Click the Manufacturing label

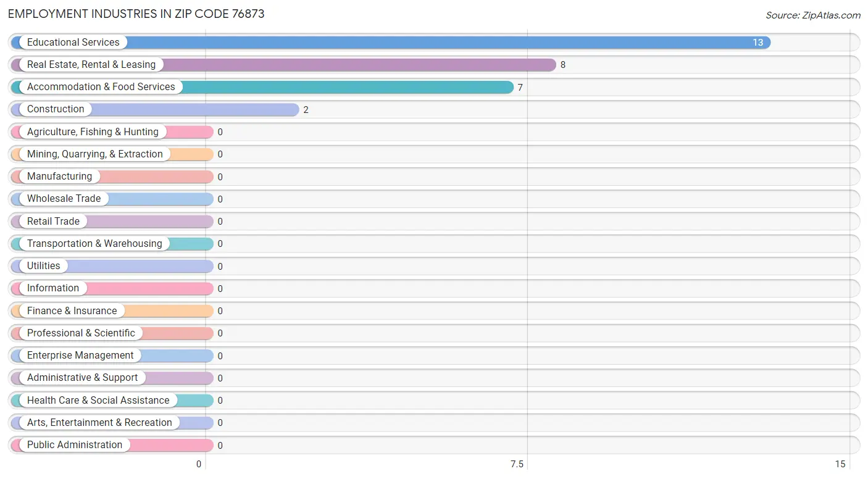point(59,177)
